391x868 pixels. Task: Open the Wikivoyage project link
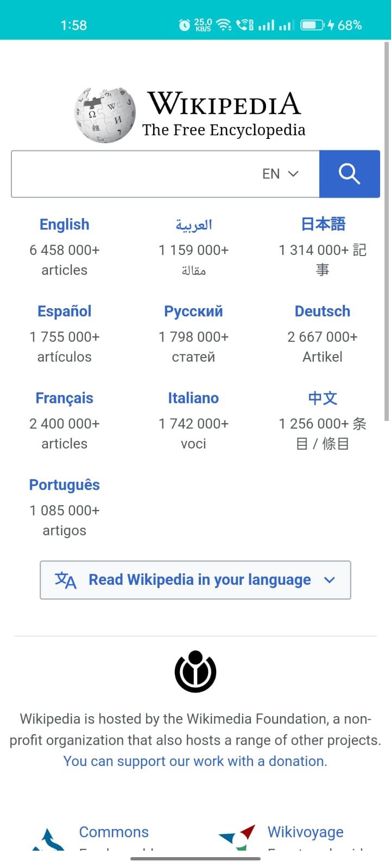306,832
